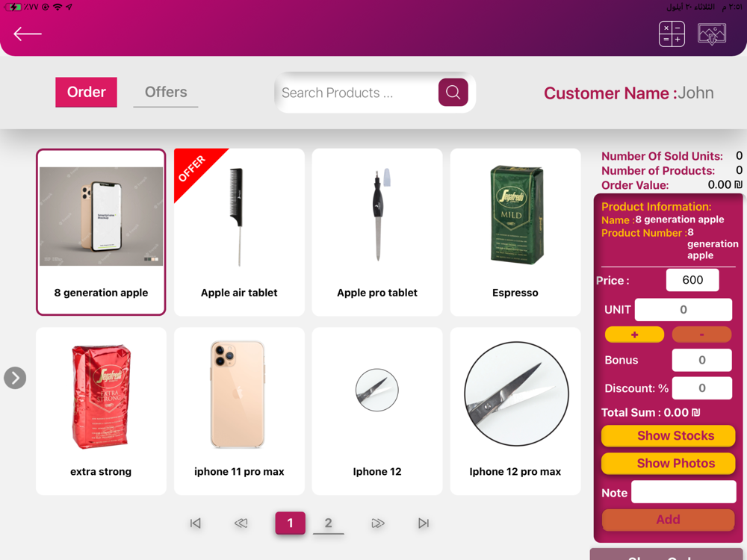747x560 pixels.
Task: Jump to last page icon
Action: pos(424,523)
